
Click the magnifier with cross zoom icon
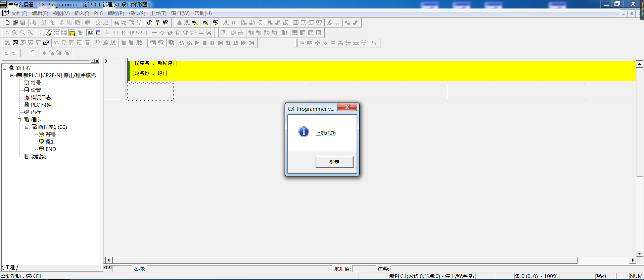(15, 33)
